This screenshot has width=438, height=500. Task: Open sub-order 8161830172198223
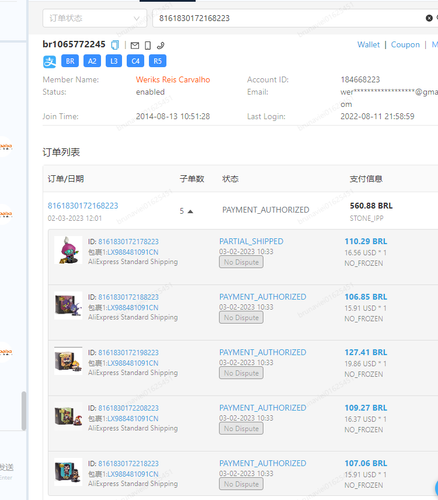pyautogui.click(x=128, y=352)
